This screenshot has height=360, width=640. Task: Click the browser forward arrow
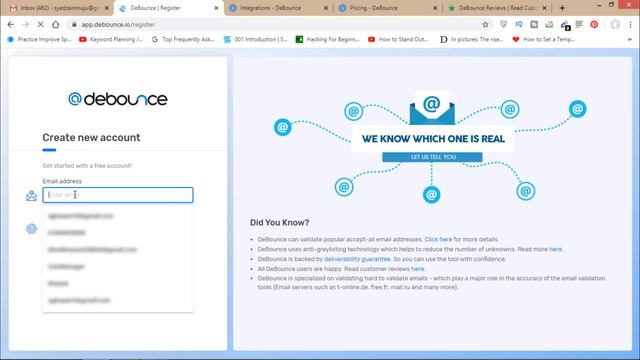click(26, 24)
